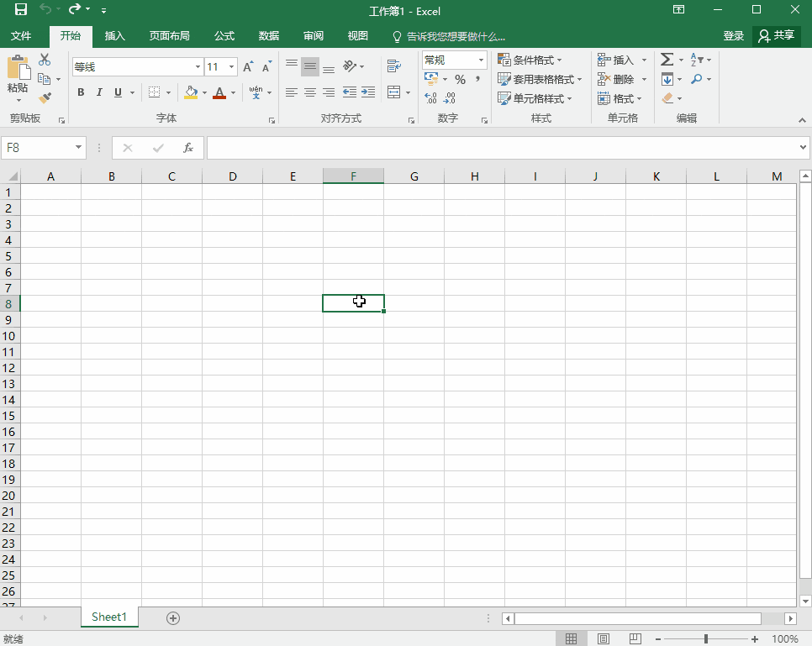
Task: Open the 文件 tab
Action: tap(21, 36)
